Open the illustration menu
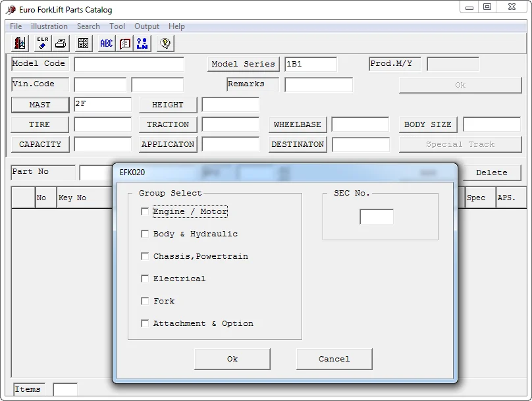This screenshot has height=401, width=532. click(49, 26)
